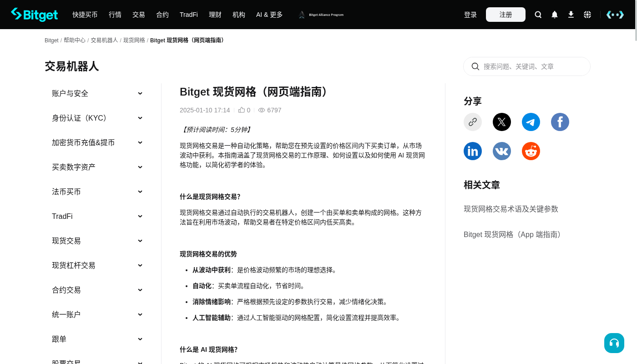Go to 交易机器人 breadcrumb link
Image resolution: width=637 pixels, height=364 pixels.
point(104,40)
